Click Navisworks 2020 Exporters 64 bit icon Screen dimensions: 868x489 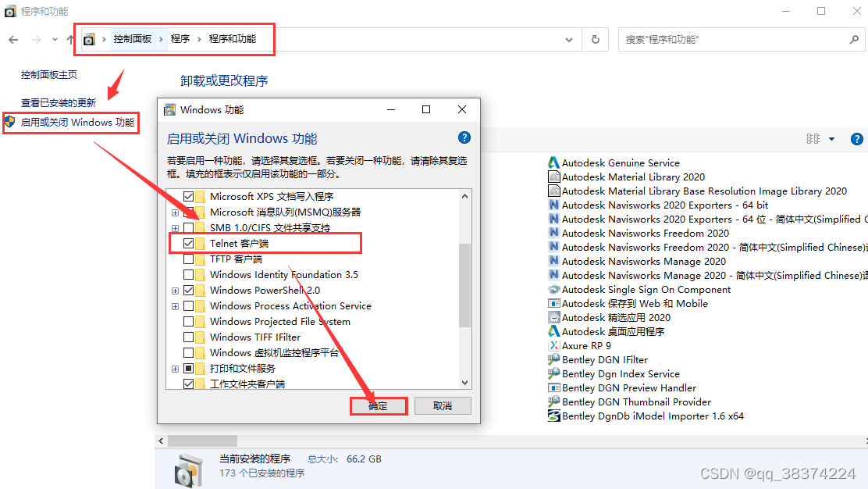[x=553, y=205]
